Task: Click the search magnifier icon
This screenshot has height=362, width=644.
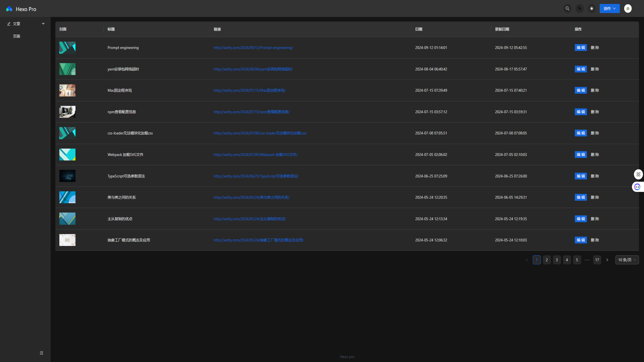Action: click(567, 8)
